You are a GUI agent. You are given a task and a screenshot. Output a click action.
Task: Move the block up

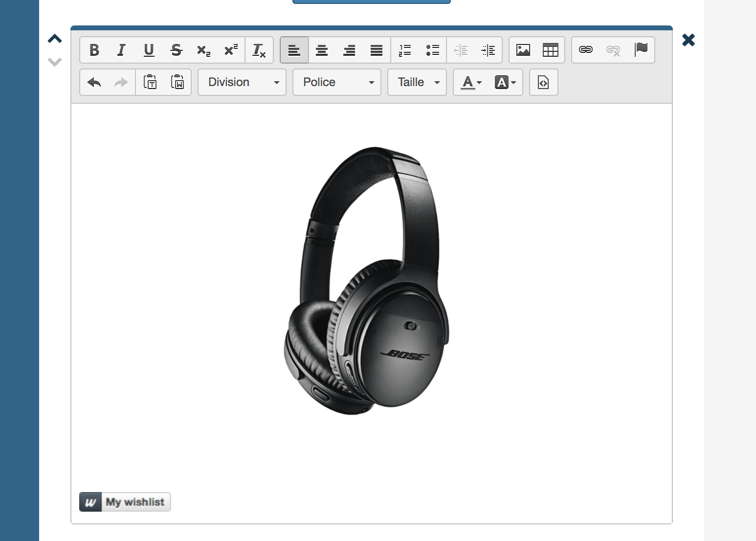(55, 39)
